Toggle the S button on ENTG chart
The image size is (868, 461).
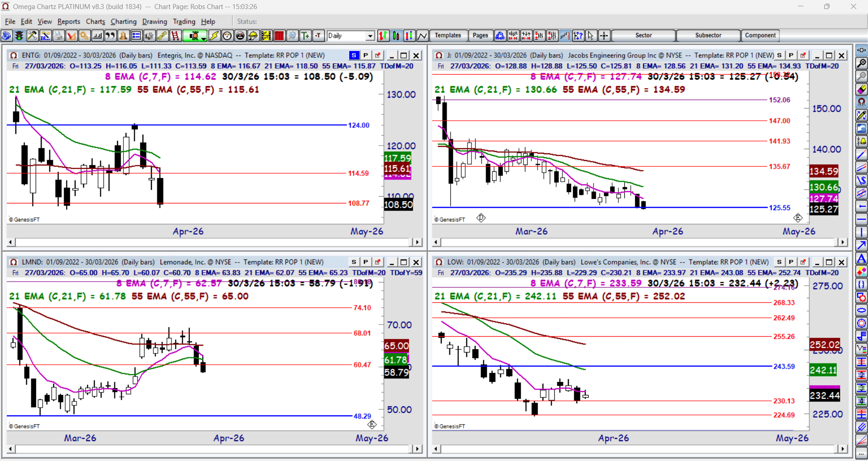pos(354,55)
